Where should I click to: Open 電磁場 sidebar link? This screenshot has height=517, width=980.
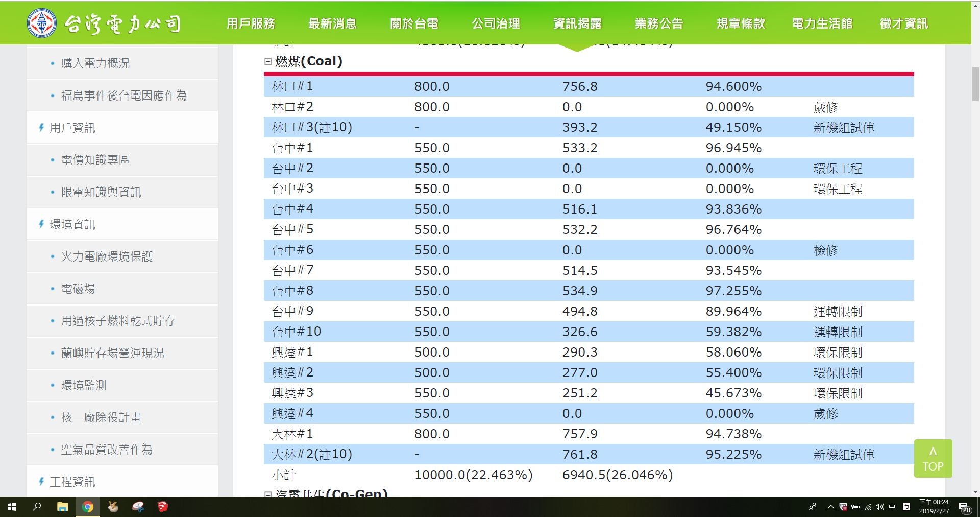pyautogui.click(x=78, y=289)
